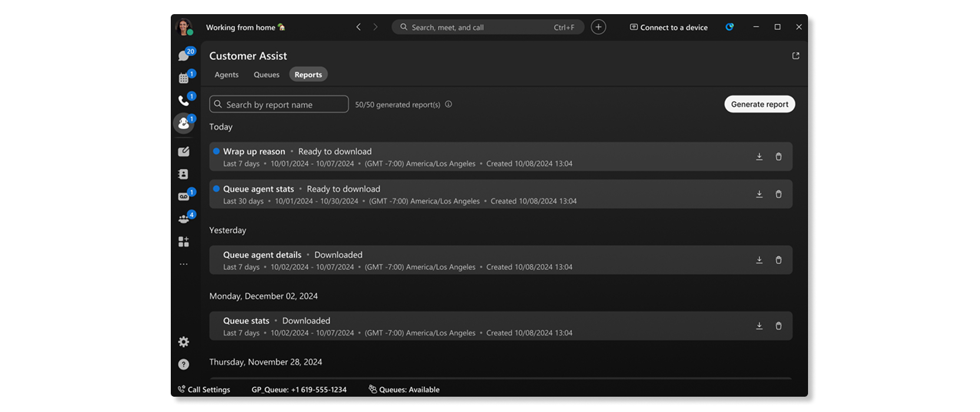The image size is (980, 412).
Task: Click the Working from home status
Action: pyautogui.click(x=246, y=27)
